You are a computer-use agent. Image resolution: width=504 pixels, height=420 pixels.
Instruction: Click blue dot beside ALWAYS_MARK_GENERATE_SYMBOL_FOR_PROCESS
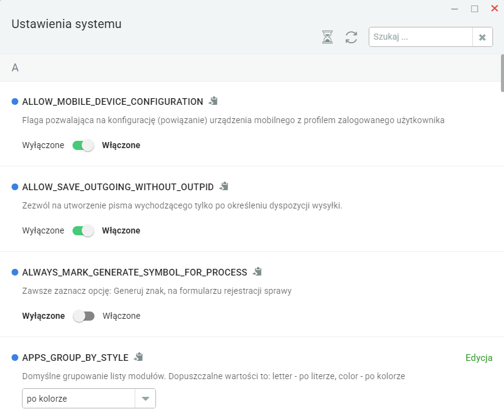tap(15, 272)
